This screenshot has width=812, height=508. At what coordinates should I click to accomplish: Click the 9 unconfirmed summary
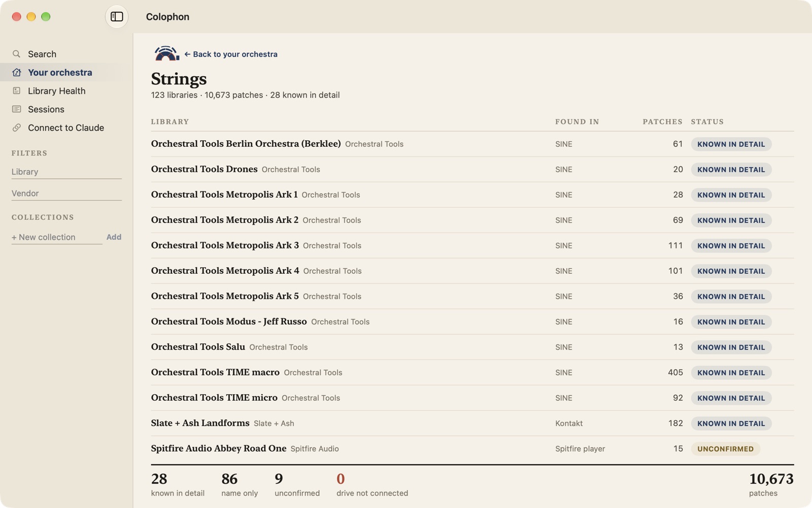[297, 485]
